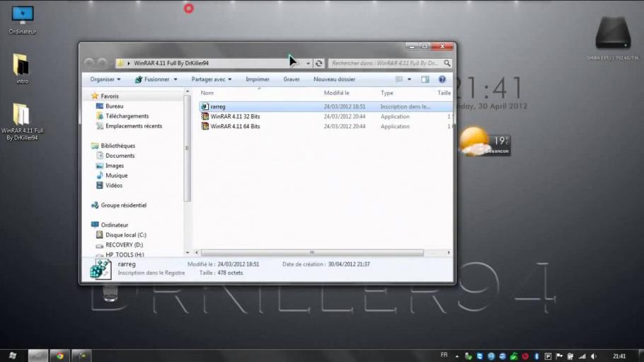This screenshot has height=362, width=644.
Task: Open Musique library
Action: coord(116,175)
